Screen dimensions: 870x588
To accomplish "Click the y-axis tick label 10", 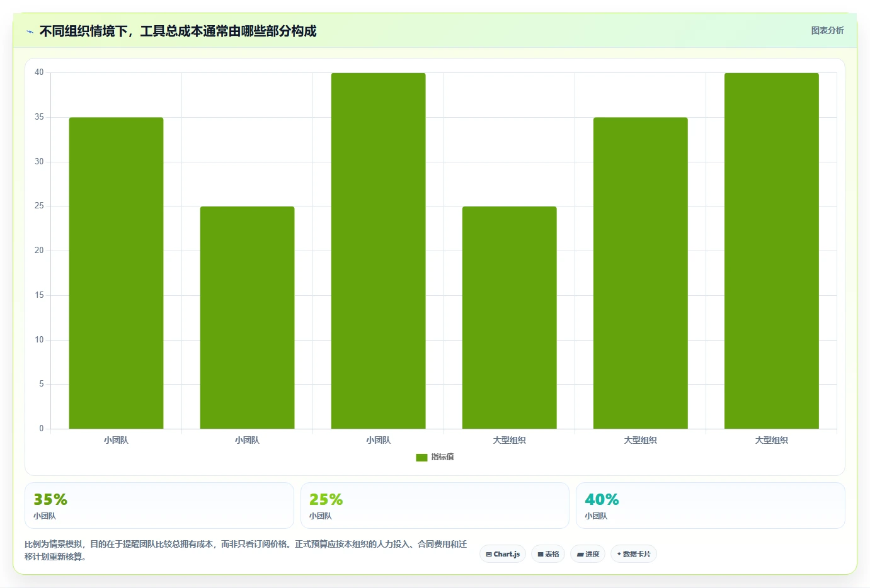I will tap(39, 340).
